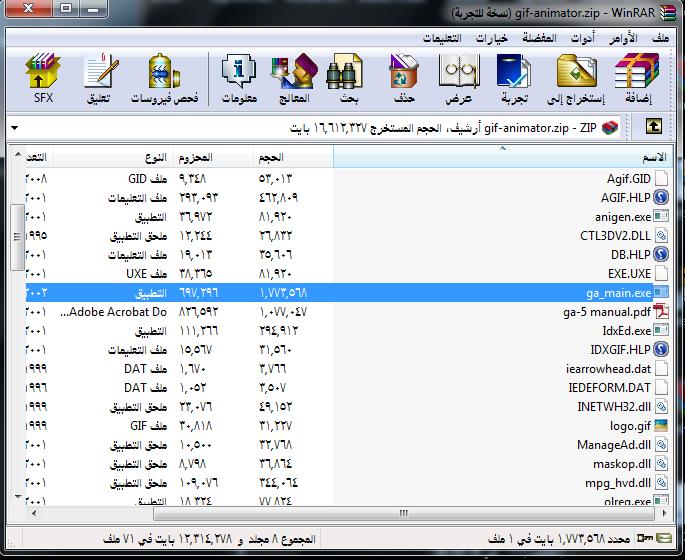Select the ga-5 manual.pdf file
The image size is (685, 560).
pyautogui.click(x=607, y=311)
